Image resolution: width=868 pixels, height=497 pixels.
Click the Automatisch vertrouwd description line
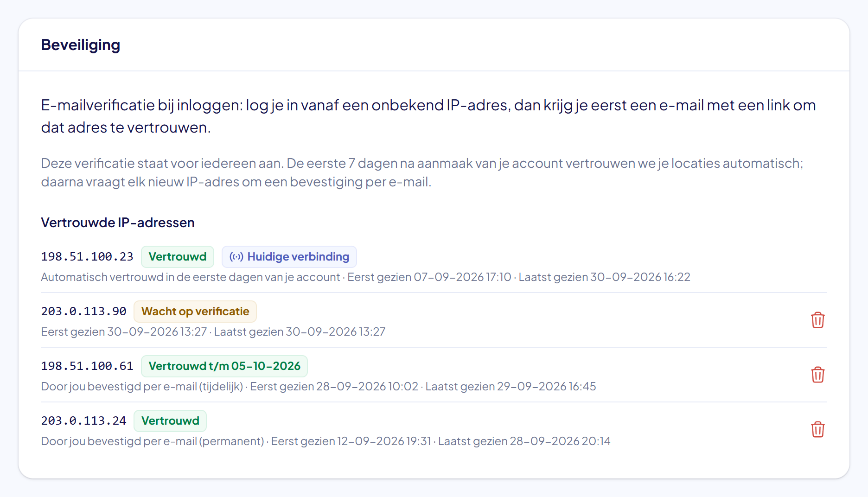click(365, 277)
